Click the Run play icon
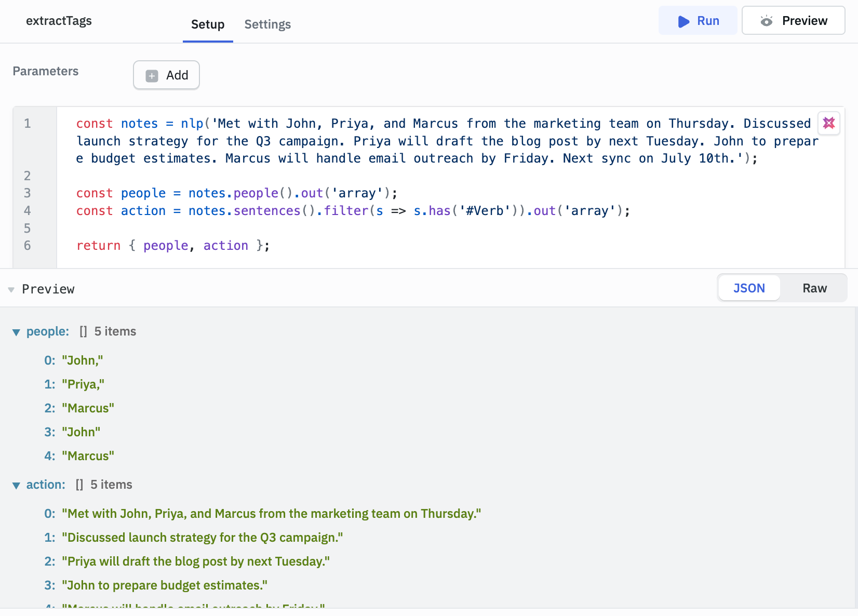Image resolution: width=858 pixels, height=616 pixels. click(683, 21)
